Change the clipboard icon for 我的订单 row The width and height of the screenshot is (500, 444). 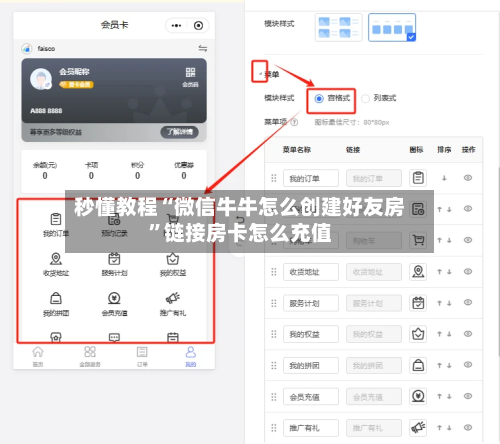point(418,178)
